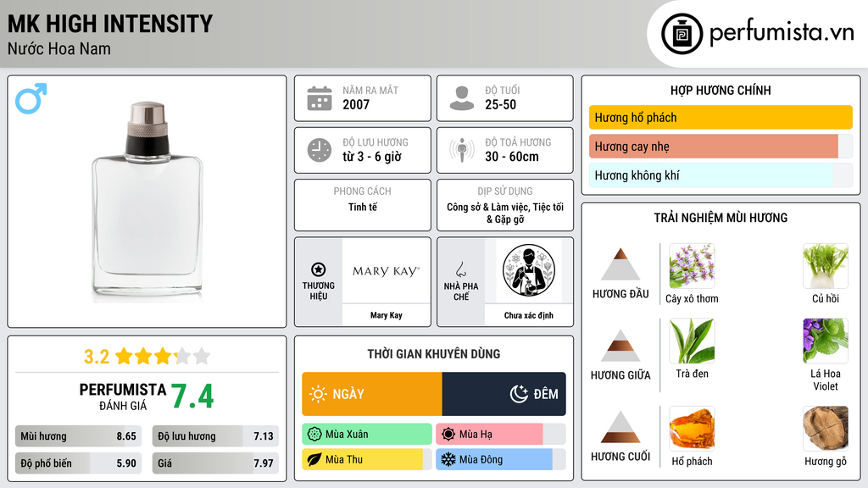This screenshot has height=488, width=868.
Task: Open the Củ hồi note image
Action: 826,265
